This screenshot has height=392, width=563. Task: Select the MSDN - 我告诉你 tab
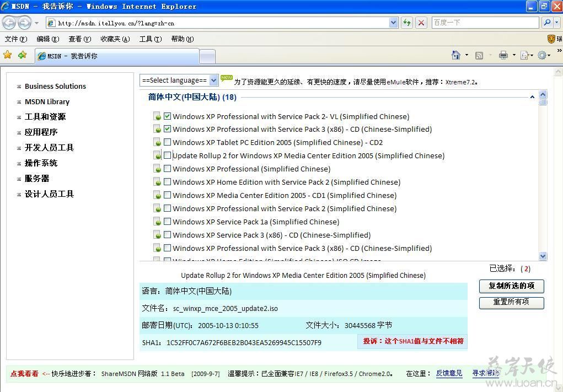(x=117, y=56)
